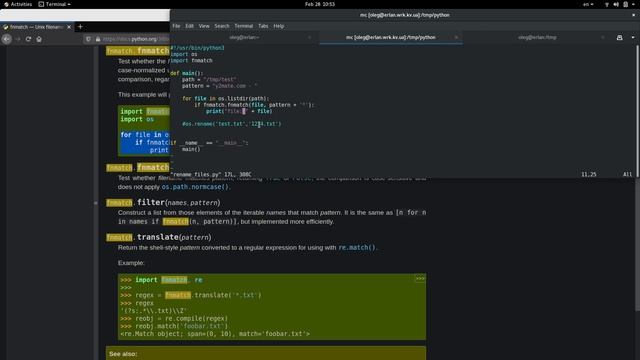Close the terminal window
Screen dimensions: 640x360
pos(633,15)
